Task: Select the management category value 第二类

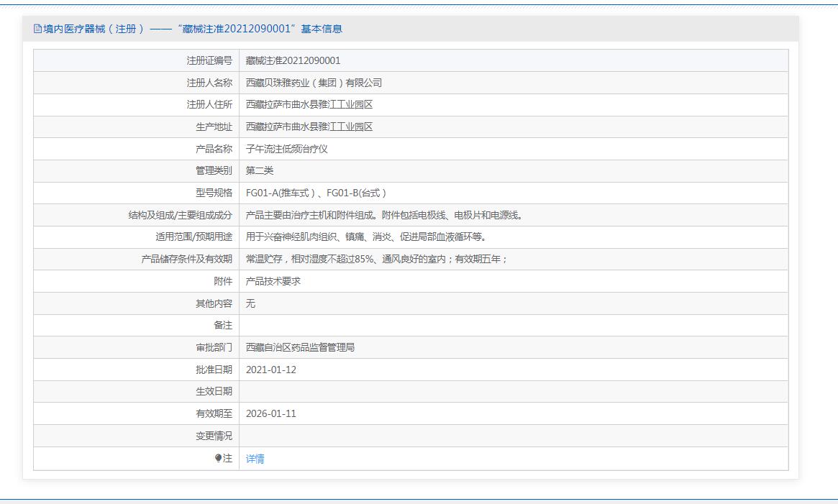Action: [260, 170]
